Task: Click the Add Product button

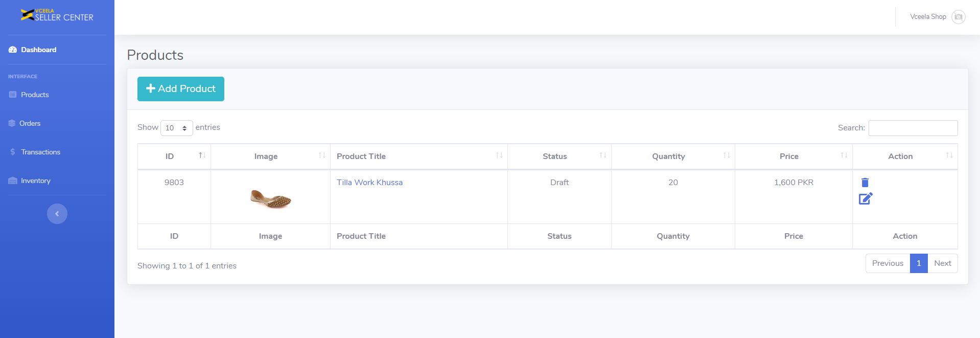Action: point(181,89)
